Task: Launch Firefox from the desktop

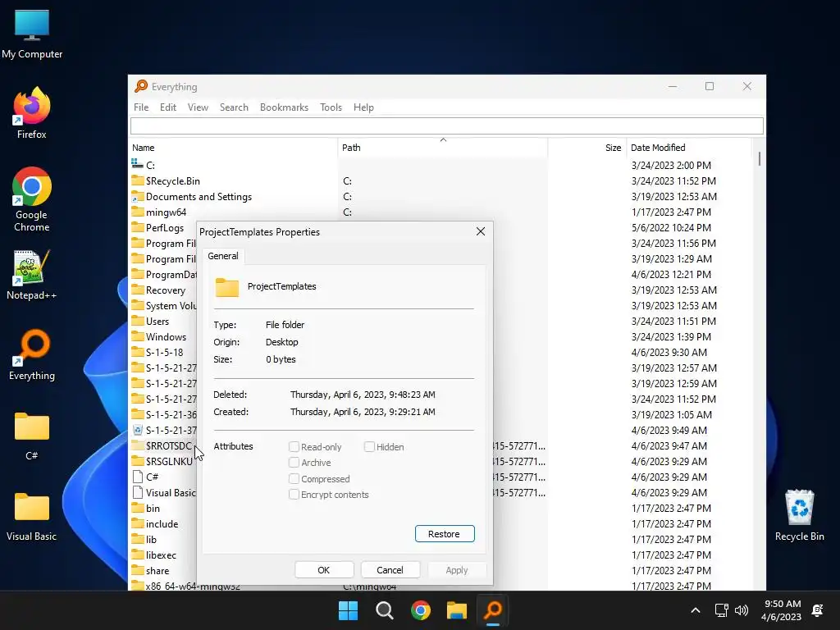Action: click(x=32, y=113)
